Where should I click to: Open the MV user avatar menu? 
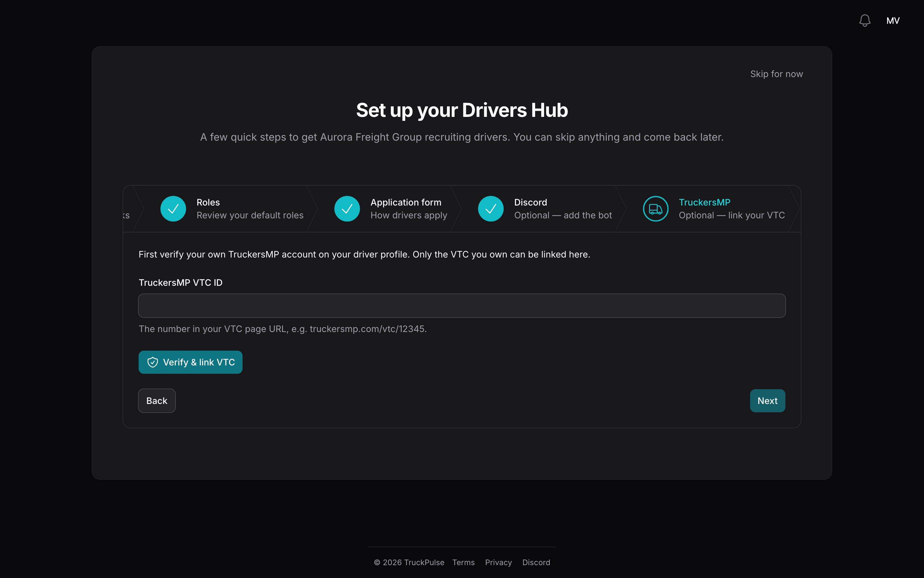click(893, 21)
